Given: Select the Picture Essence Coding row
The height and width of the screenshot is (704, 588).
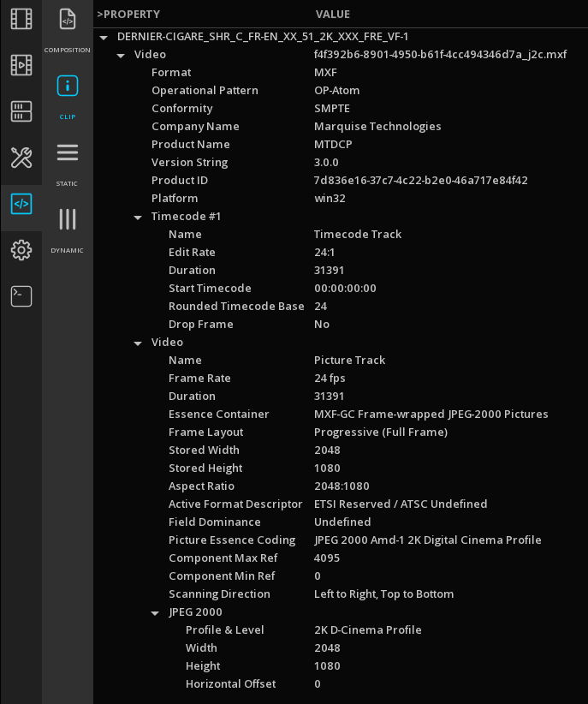Looking at the screenshot, I should point(341,540).
